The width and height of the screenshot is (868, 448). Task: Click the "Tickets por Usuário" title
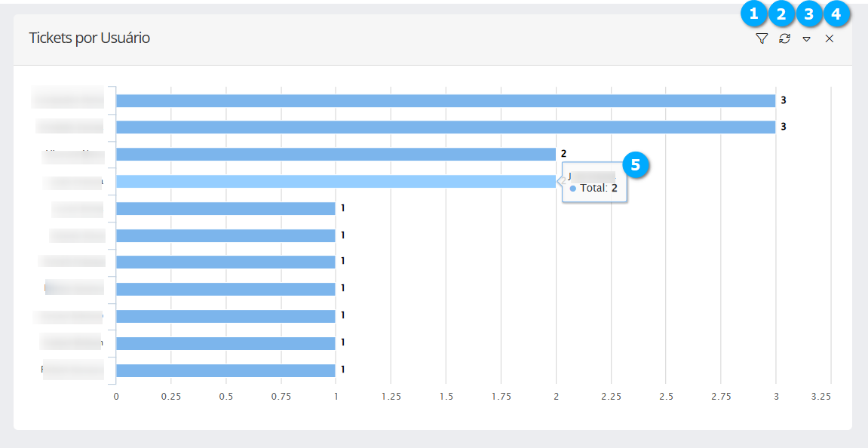(x=90, y=38)
